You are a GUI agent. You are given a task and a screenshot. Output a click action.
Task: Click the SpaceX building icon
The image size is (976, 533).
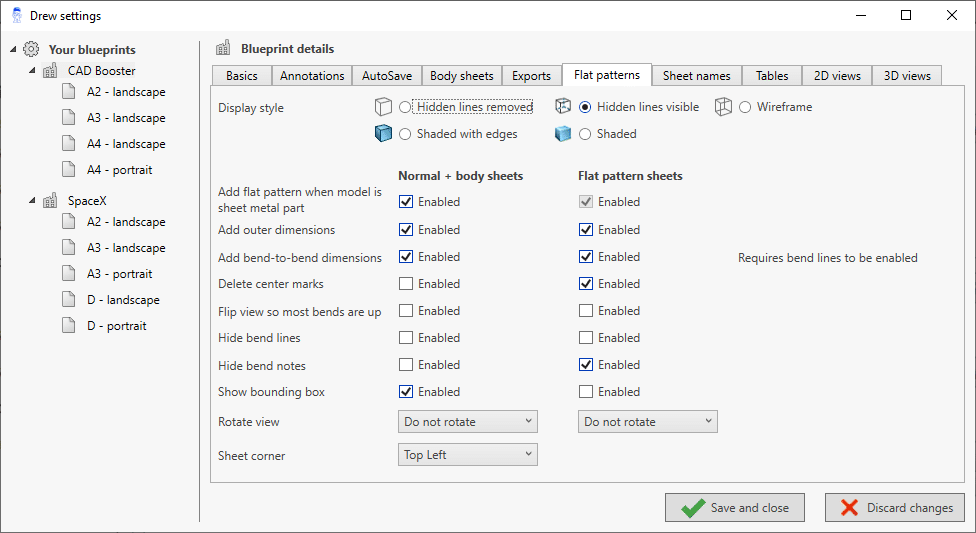[50, 201]
